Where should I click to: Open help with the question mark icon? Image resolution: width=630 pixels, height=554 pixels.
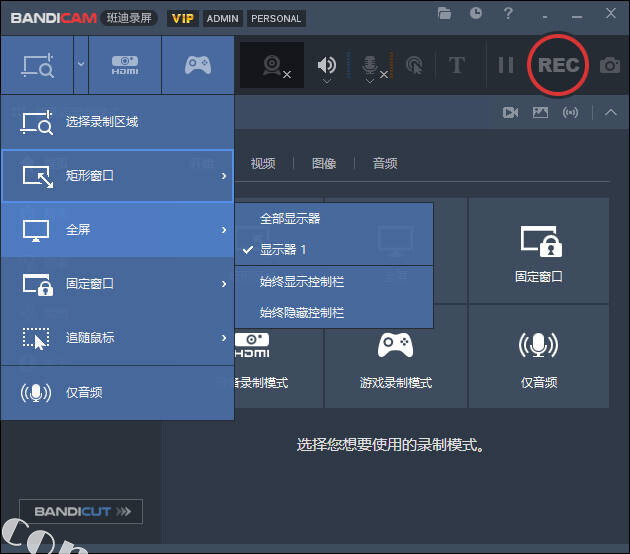[x=508, y=14]
